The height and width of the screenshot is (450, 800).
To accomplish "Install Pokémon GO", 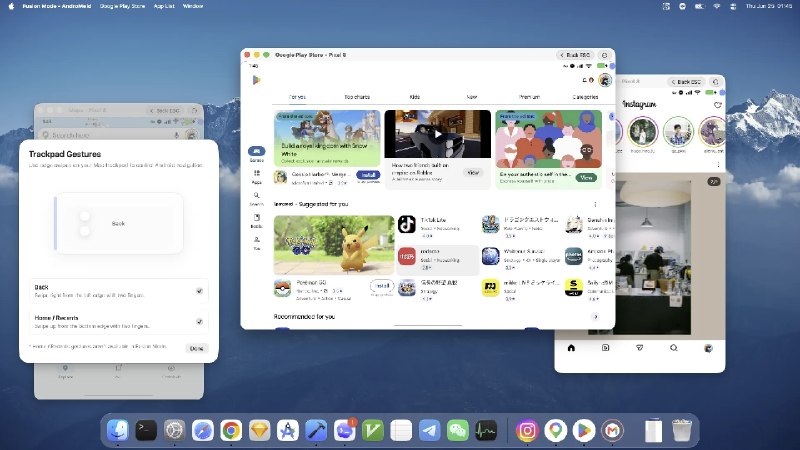I will [382, 286].
